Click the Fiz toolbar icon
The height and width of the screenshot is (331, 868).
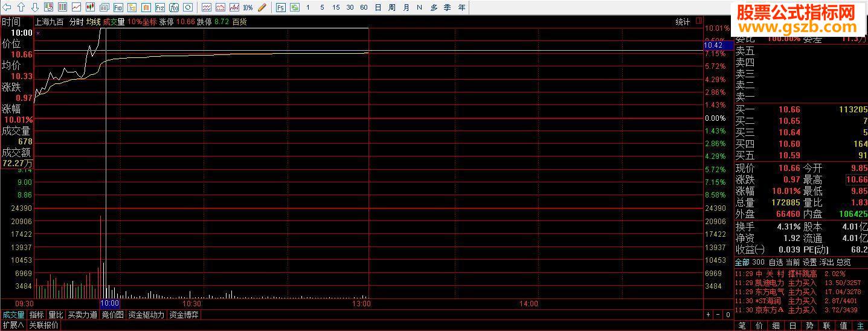pyautogui.click(x=160, y=7)
